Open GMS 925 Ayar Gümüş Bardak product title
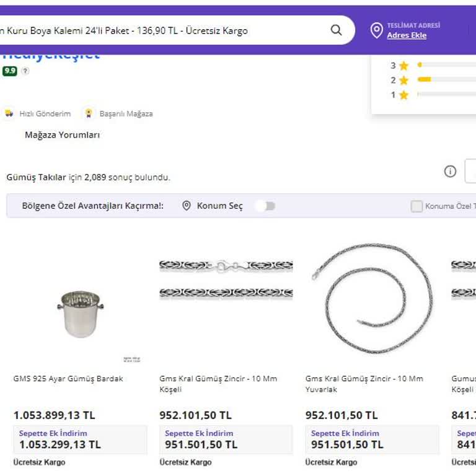This screenshot has width=476, height=476. tap(68, 379)
